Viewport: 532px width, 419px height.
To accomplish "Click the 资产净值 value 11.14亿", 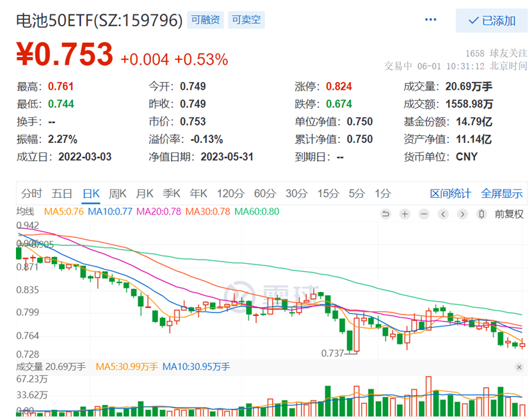I will [474, 139].
